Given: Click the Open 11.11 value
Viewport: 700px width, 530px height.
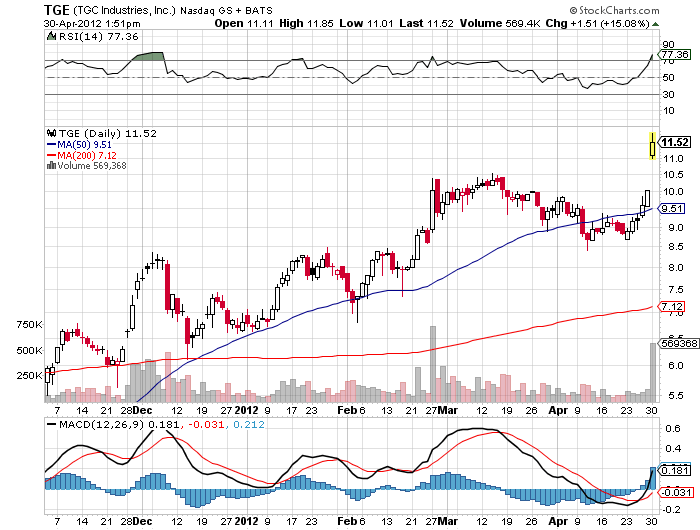Looking at the screenshot, I should point(244,23).
